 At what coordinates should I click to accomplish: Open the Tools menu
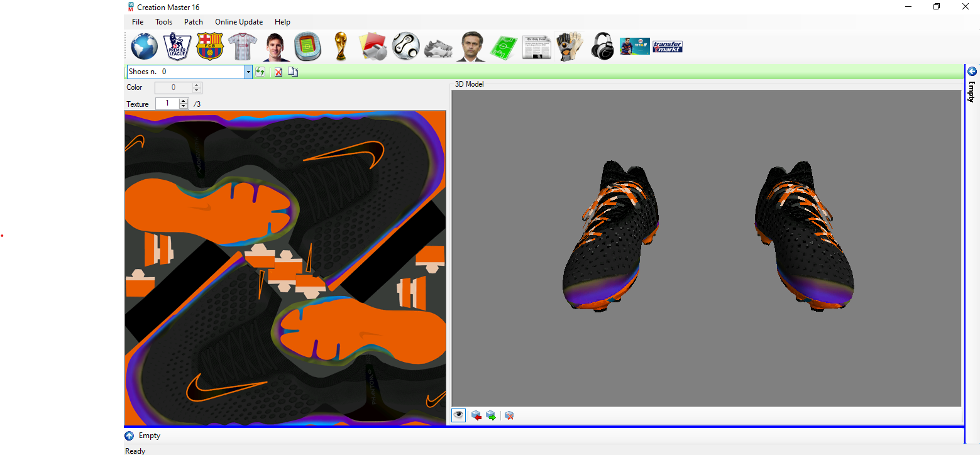point(164,22)
